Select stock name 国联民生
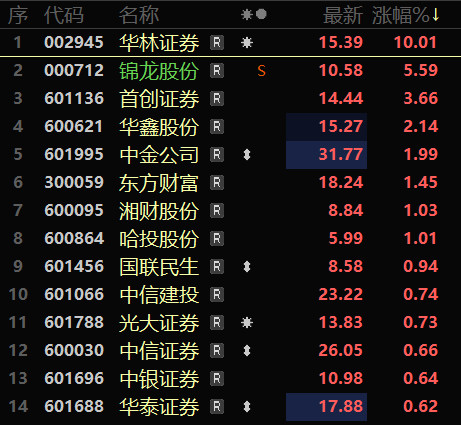The image size is (461, 425). [159, 267]
